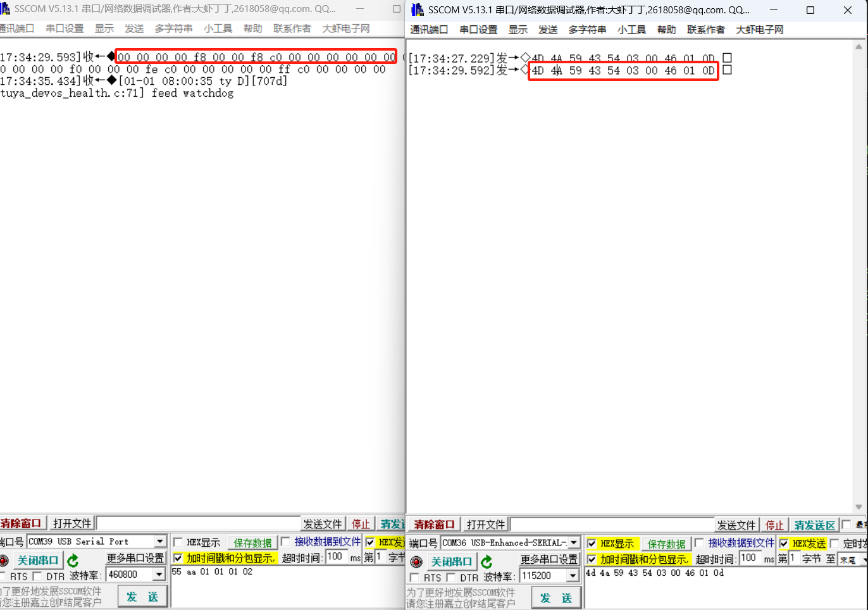Viewport: 868px width, 610px height.
Task: Open 帮助 menu in the right window
Action: 666,30
